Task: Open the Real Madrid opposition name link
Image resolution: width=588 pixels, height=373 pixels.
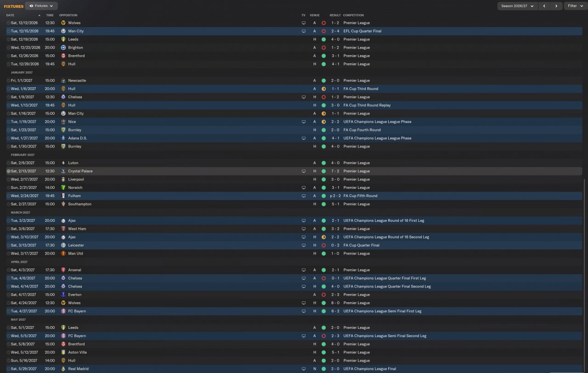Action: [x=78, y=369]
